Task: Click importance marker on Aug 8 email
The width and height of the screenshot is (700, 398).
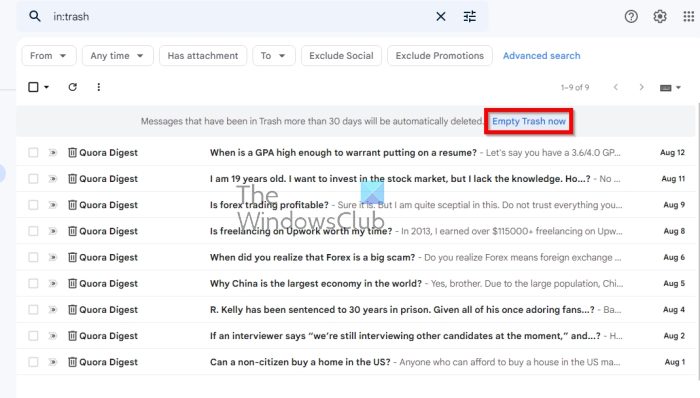Action: (x=53, y=231)
